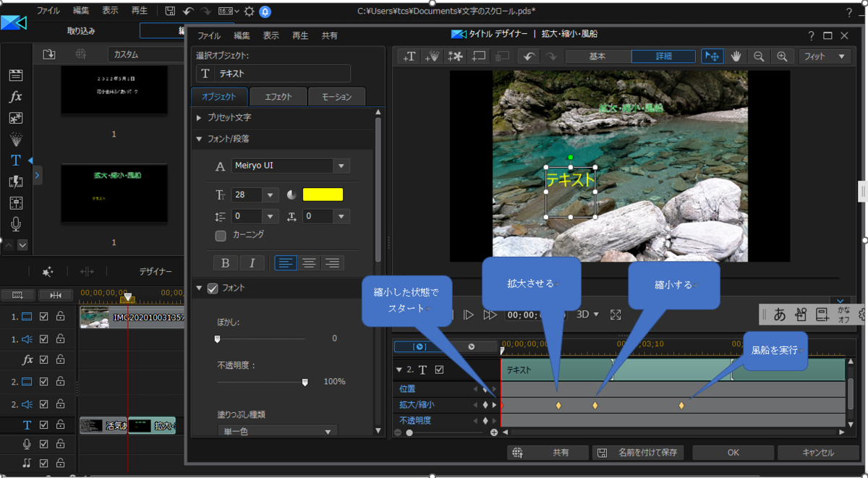Open the Voice-over microphone room icon
This screenshot has width=868, height=478.
[15, 224]
